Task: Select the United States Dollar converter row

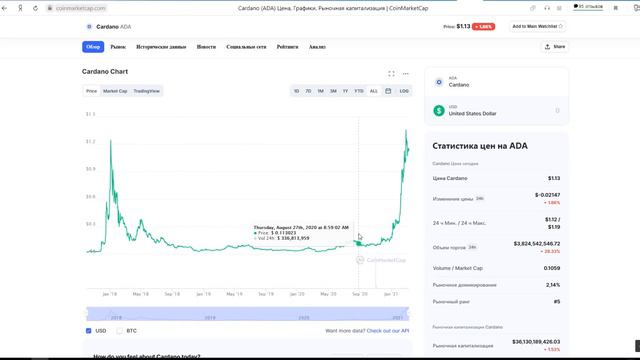Action: (496, 111)
